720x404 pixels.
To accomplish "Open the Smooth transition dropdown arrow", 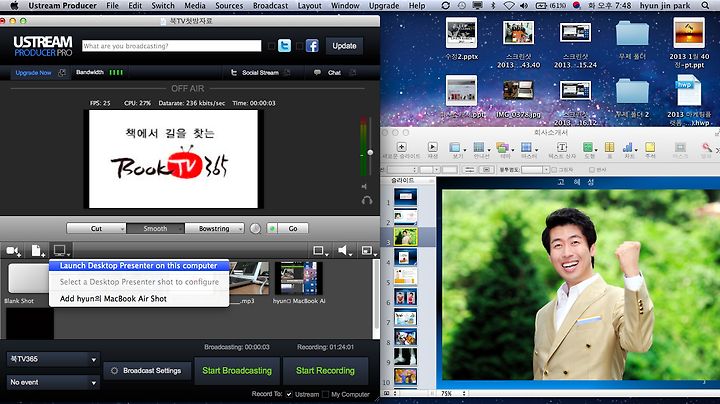I will [181, 229].
